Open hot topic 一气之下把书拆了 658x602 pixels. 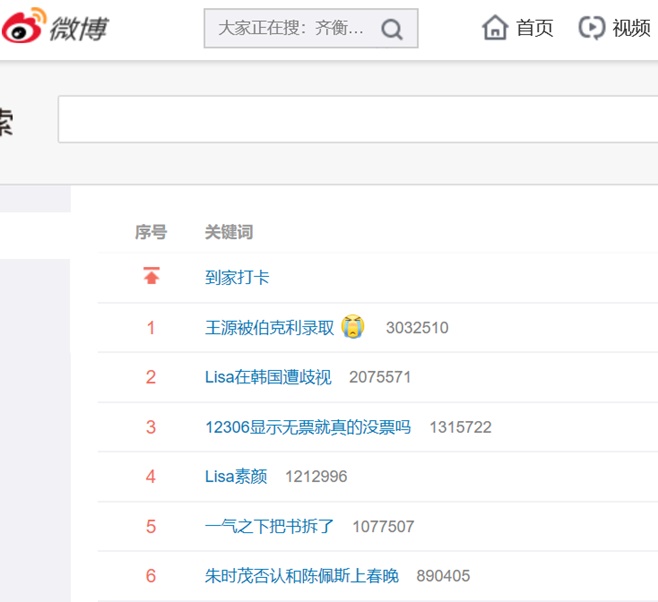coord(269,526)
